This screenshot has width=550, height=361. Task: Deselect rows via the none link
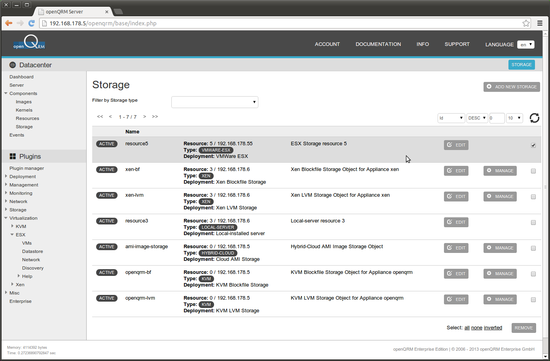pos(476,328)
